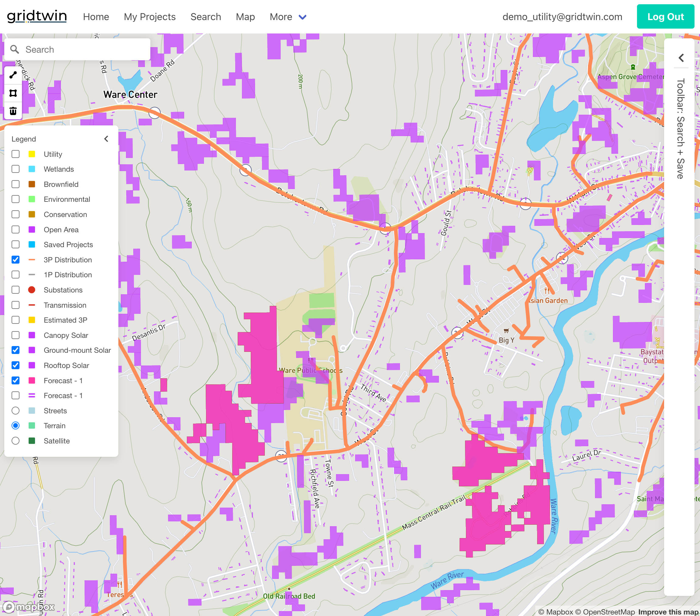
Task: Click the Wetlands color swatch
Action: coord(32,169)
